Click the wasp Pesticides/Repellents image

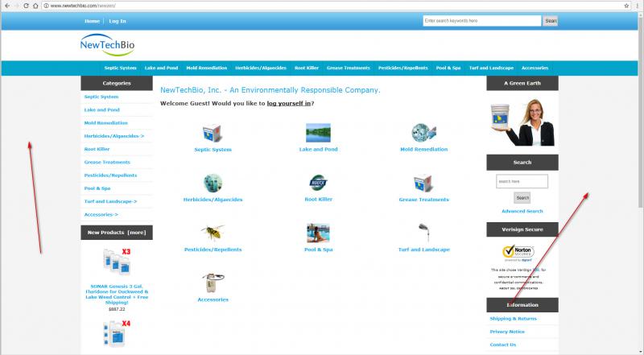213,233
